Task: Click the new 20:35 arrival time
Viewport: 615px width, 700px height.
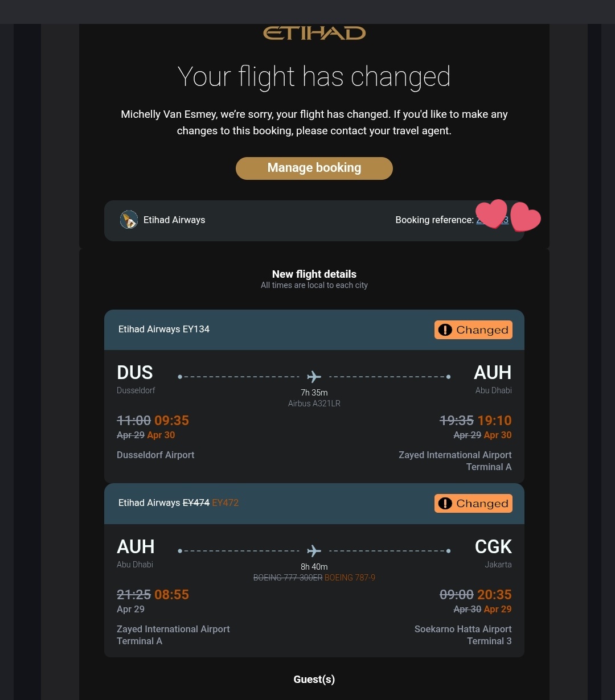Action: (494, 595)
